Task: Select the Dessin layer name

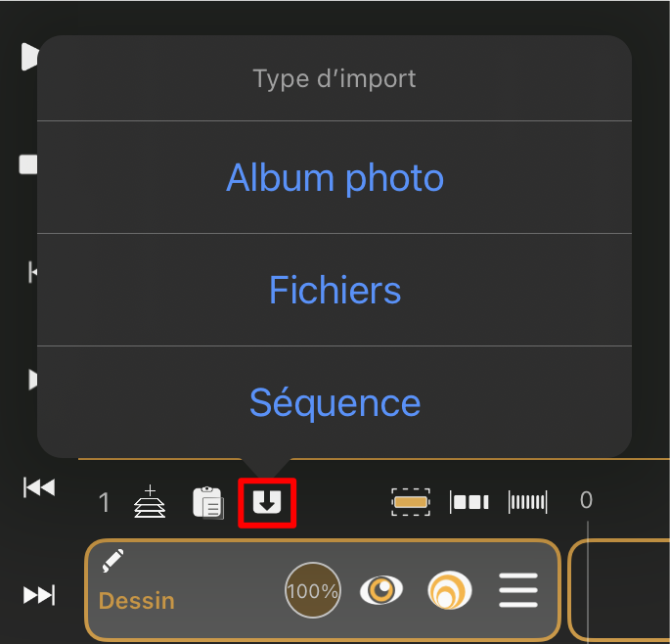Action: pyautogui.click(x=137, y=600)
